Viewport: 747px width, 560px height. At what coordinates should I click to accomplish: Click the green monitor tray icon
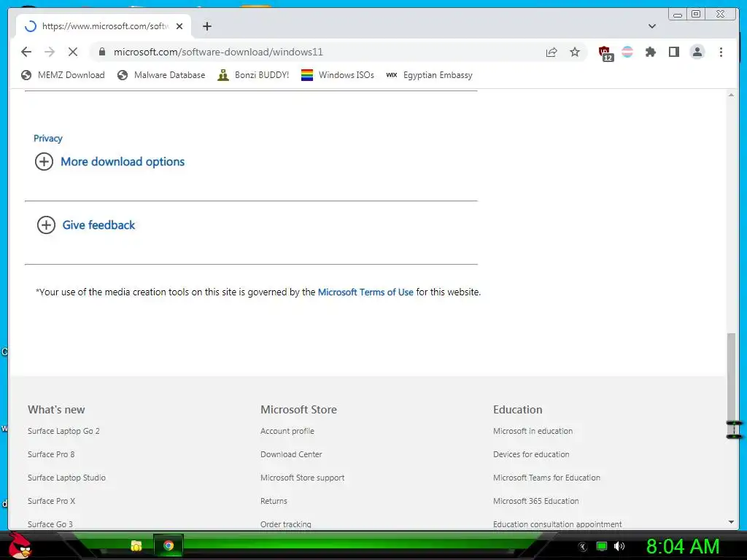pyautogui.click(x=602, y=546)
